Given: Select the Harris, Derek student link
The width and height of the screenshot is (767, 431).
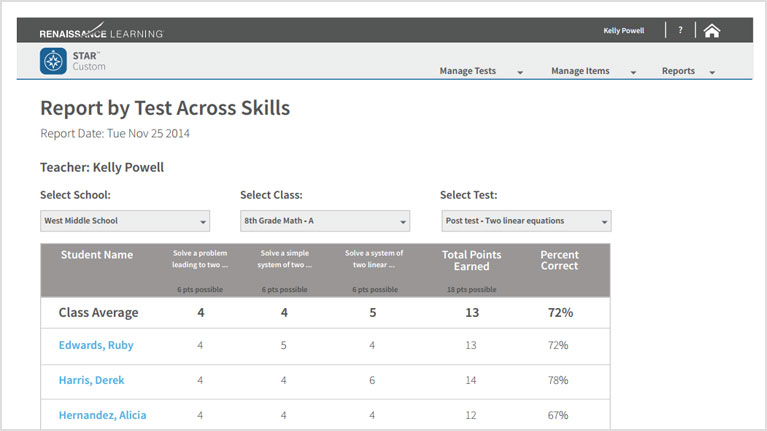Looking at the screenshot, I should [x=91, y=381].
